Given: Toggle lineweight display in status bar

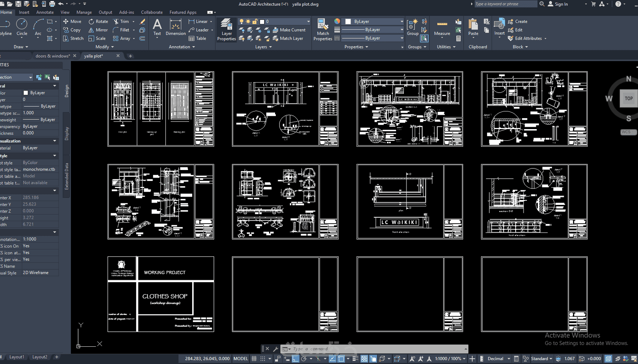Looking at the screenshot, I should 355,359.
